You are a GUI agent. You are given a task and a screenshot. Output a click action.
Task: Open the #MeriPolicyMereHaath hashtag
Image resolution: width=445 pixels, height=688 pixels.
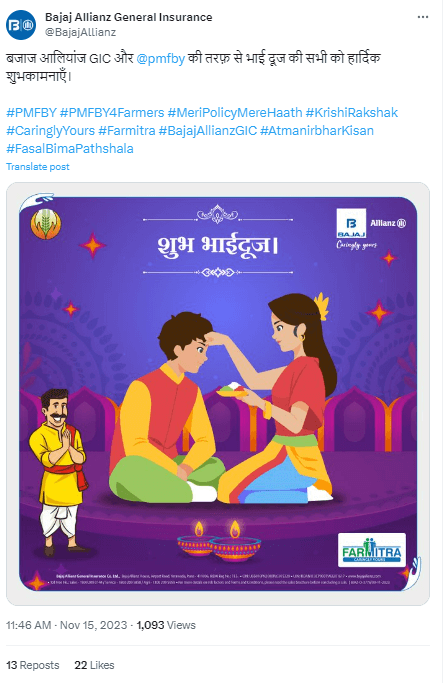[x=235, y=113]
